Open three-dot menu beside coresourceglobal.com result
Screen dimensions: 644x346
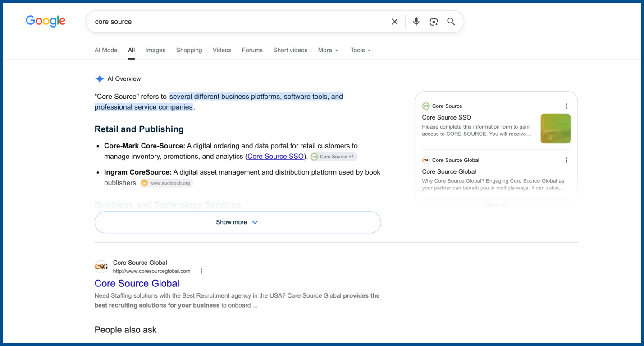pos(201,271)
